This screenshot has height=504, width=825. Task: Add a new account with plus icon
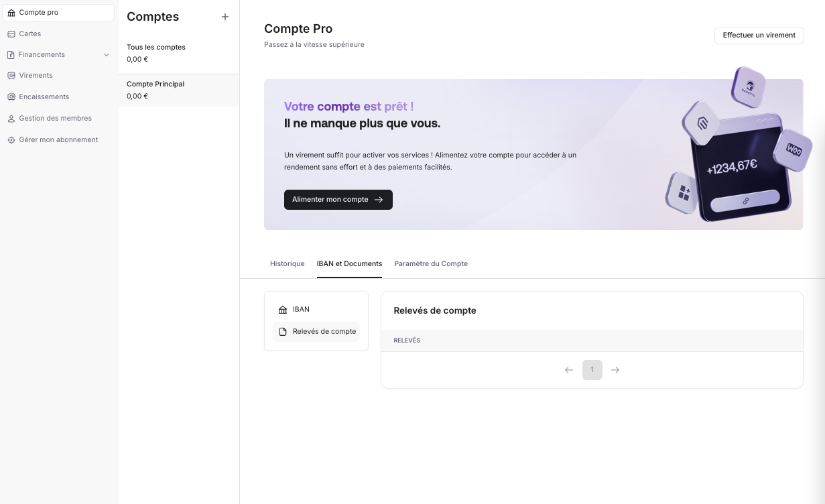225,17
